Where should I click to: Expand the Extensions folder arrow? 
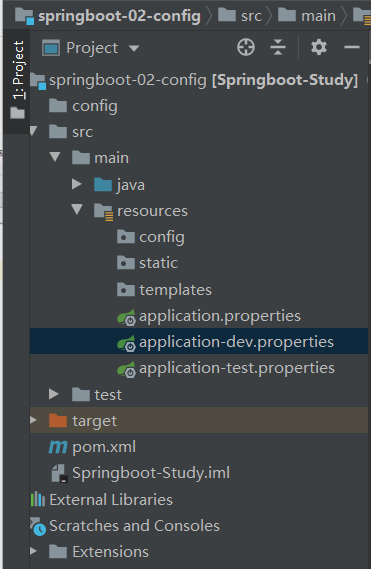pos(33,551)
